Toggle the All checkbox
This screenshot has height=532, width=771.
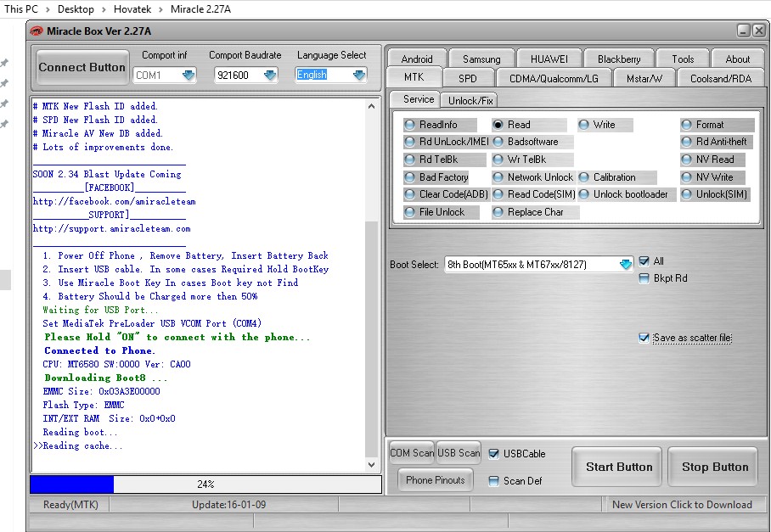(x=644, y=261)
